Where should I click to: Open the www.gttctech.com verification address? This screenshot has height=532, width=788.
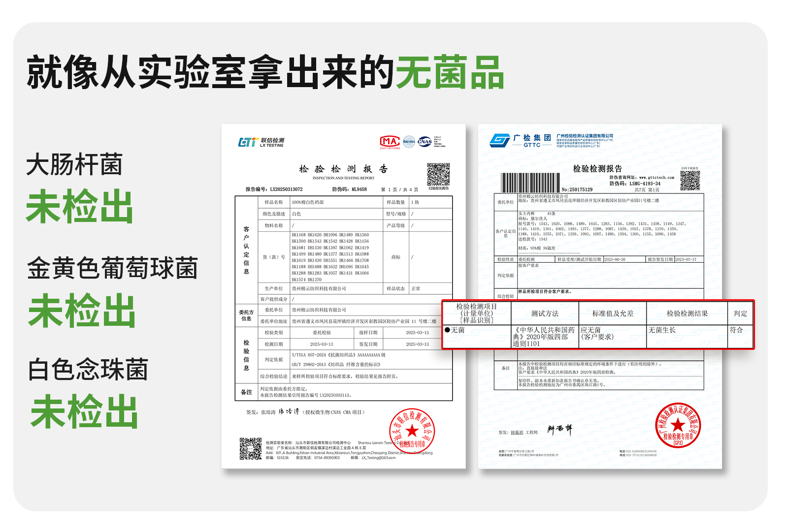(657, 178)
